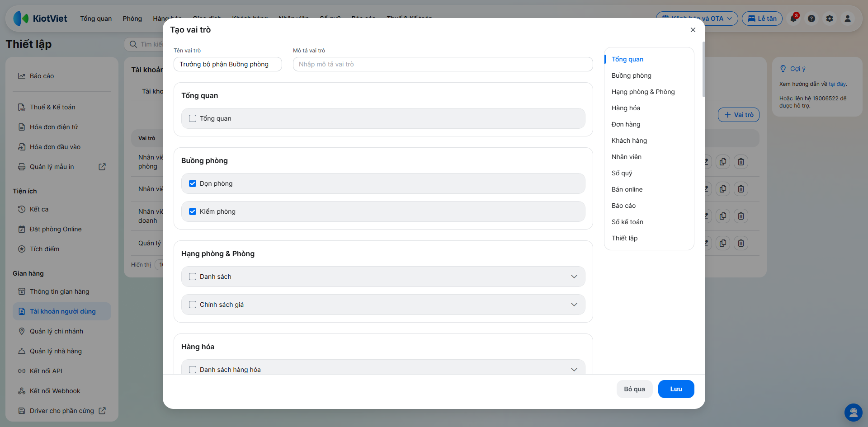Open settings gear icon in header

pos(830,19)
